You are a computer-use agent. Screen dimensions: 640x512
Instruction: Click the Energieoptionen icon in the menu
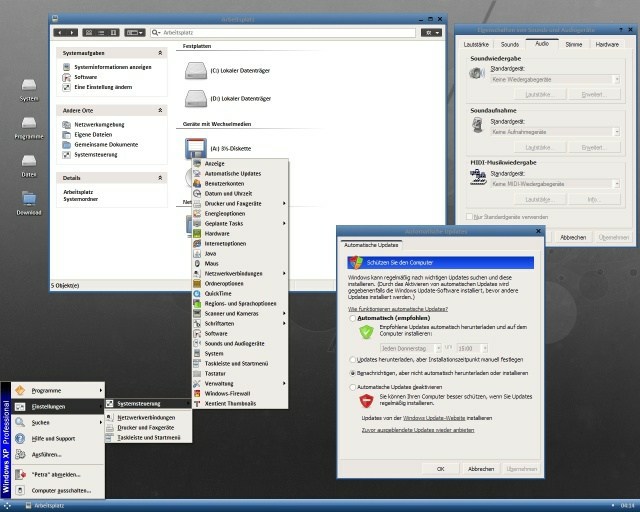pyautogui.click(x=197, y=214)
